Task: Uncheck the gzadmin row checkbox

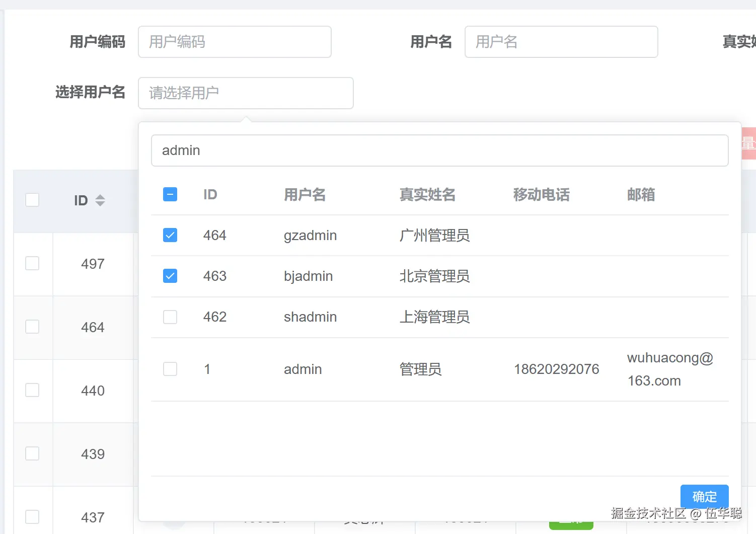Action: (x=170, y=235)
